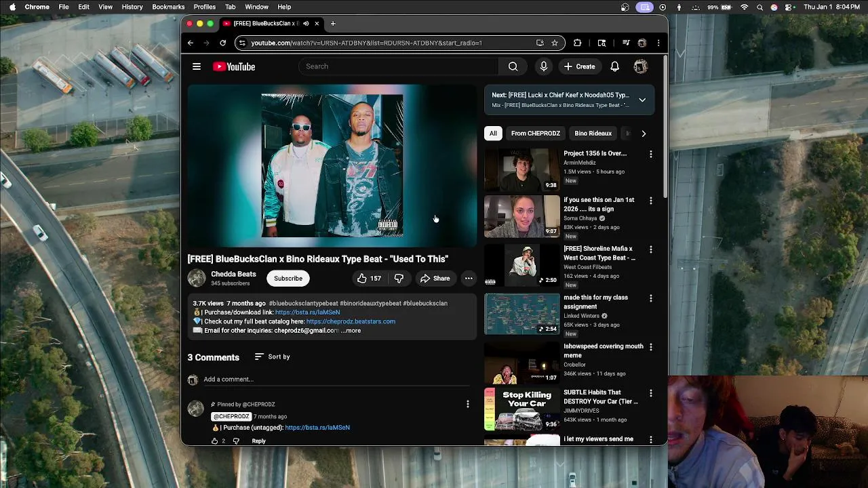
Task: Open the Apple menu
Action: coord(12,7)
